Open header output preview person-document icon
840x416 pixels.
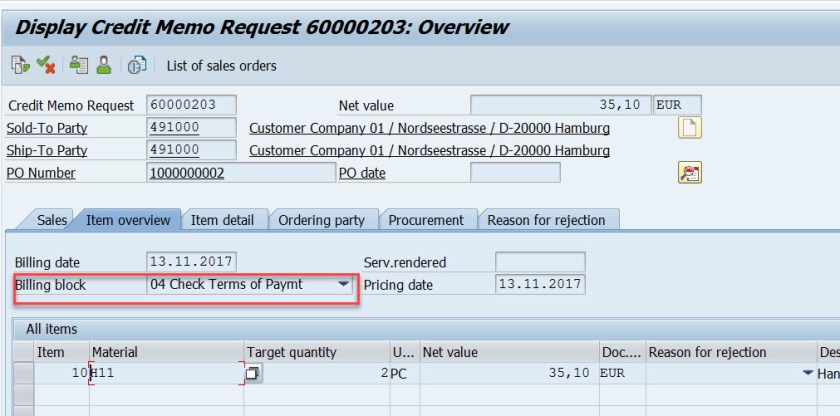click(79, 65)
